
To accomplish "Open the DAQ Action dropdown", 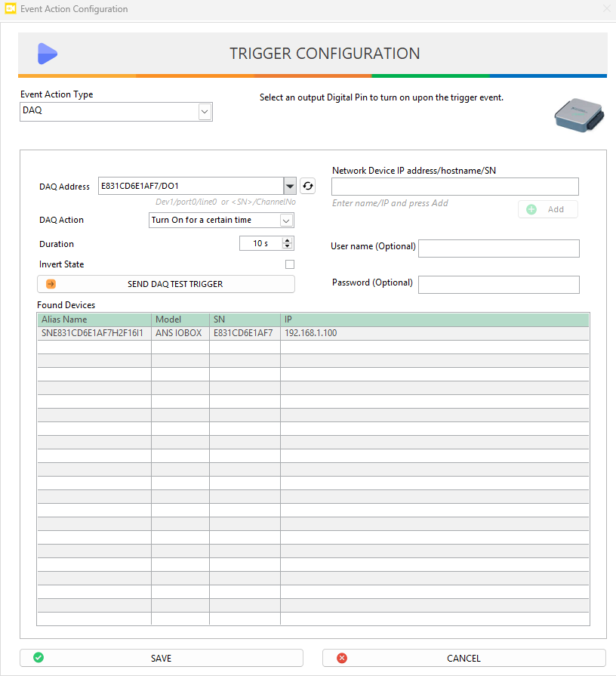I will (286, 221).
